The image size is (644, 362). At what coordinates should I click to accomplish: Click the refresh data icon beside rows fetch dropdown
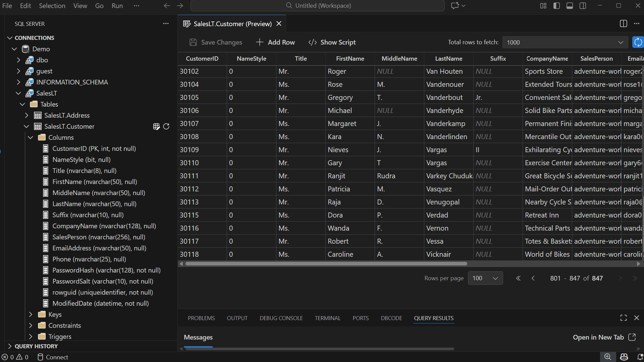[638, 42]
